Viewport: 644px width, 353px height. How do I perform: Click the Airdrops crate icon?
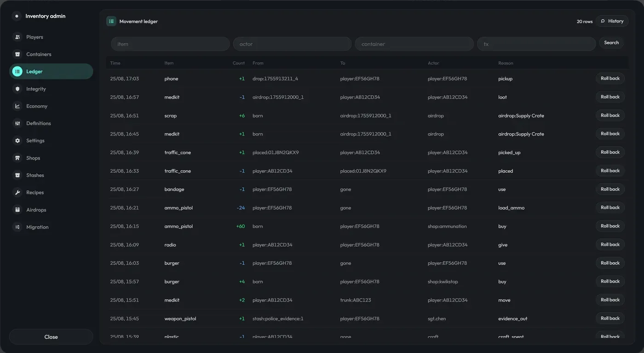click(x=17, y=210)
